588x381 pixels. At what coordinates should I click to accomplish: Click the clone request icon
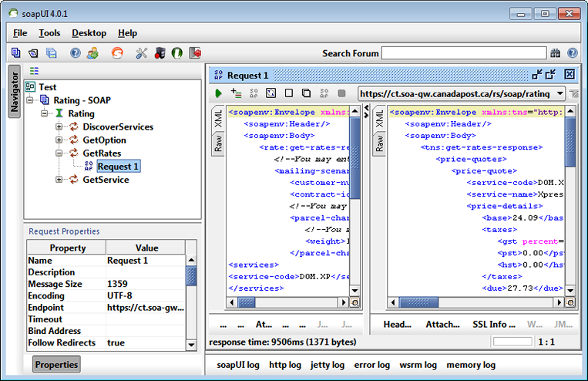(x=307, y=93)
